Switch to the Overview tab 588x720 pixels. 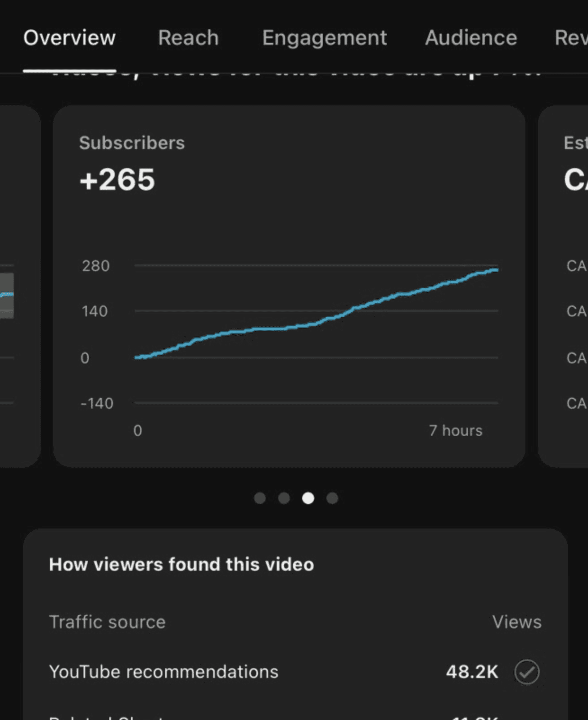(69, 38)
